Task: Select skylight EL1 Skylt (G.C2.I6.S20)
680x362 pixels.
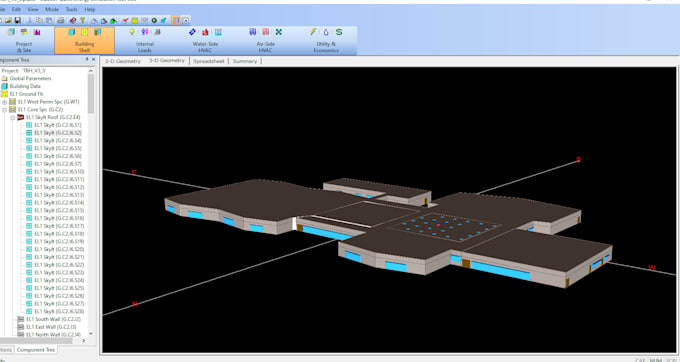Action: tap(59, 249)
